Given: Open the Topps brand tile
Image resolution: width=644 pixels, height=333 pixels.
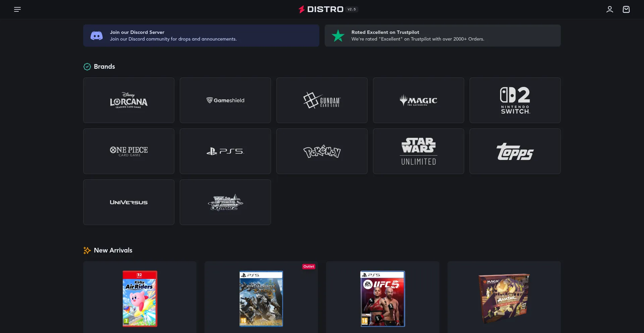Looking at the screenshot, I should coord(515,151).
